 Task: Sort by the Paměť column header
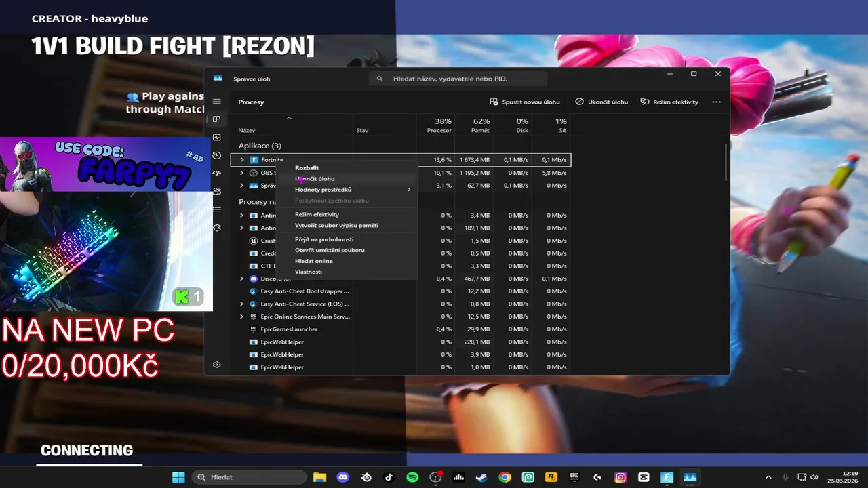[x=473, y=125]
